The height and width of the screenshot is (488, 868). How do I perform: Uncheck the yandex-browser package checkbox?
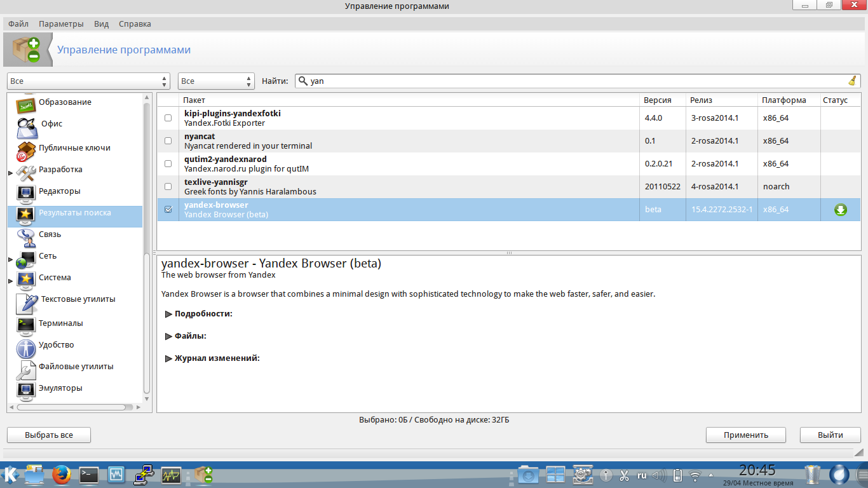168,210
